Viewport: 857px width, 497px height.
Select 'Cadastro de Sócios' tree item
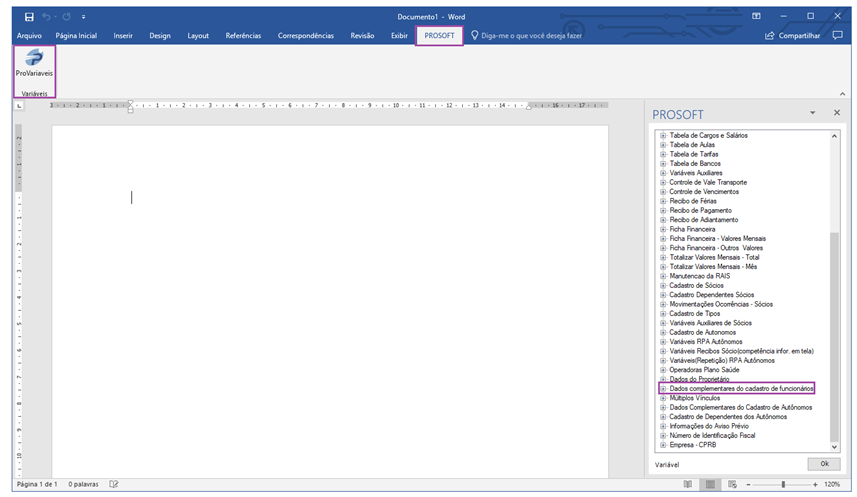(696, 285)
